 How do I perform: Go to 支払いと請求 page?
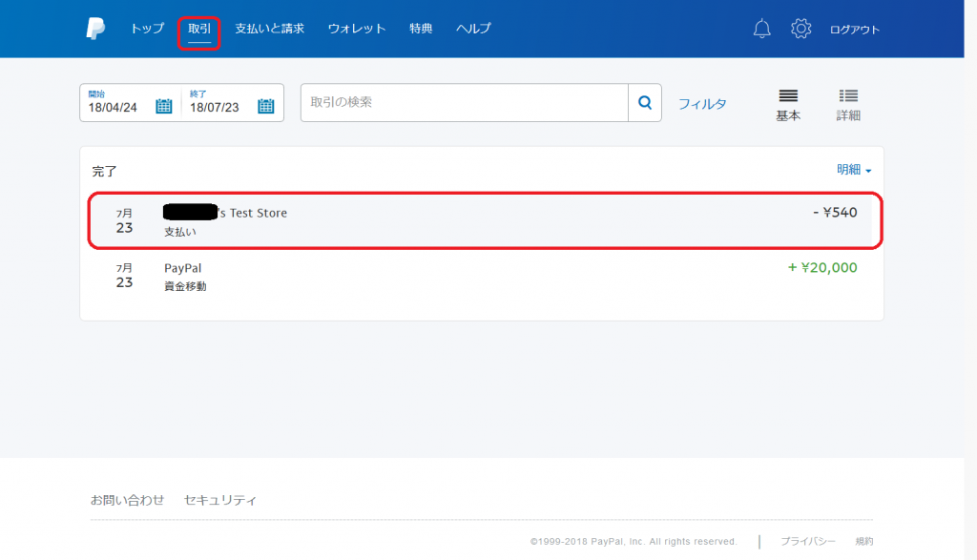tap(270, 29)
